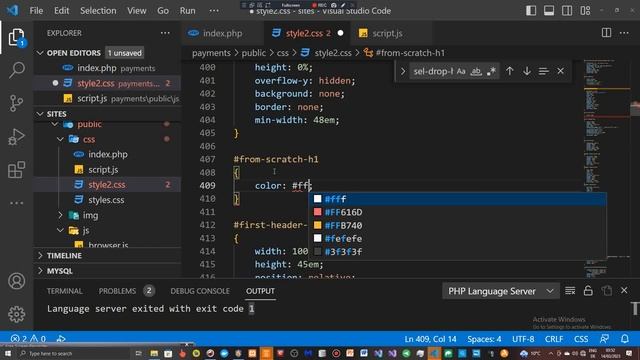640x360 pixels.
Task: Open the File menu
Action: point(36,11)
